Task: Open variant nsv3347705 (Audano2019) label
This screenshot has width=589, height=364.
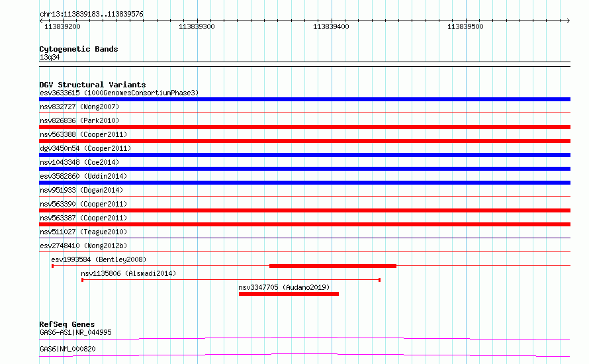Action: pos(284,287)
